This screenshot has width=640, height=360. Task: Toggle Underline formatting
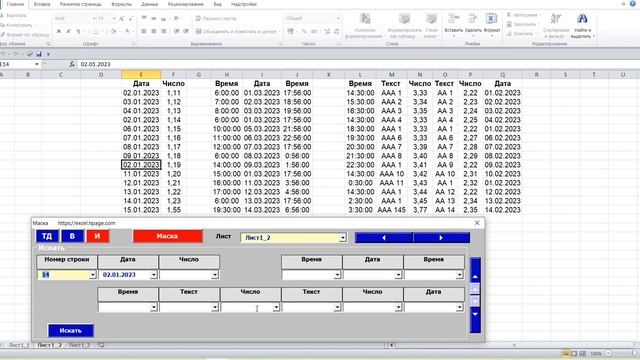78,31
